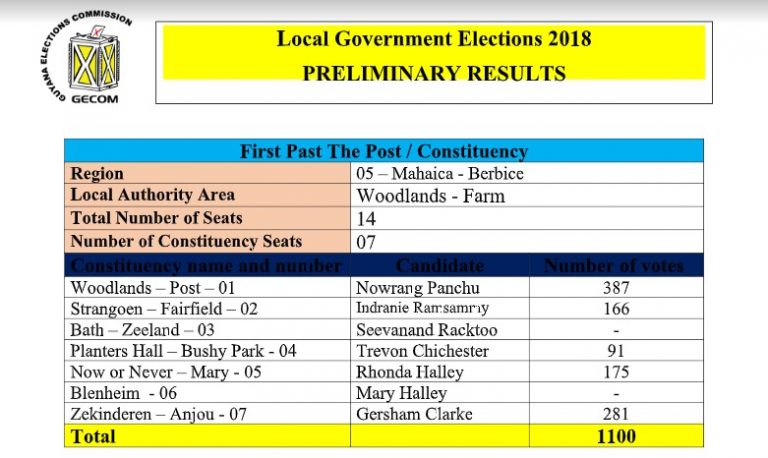Select the total votes value '1100'

(x=616, y=436)
